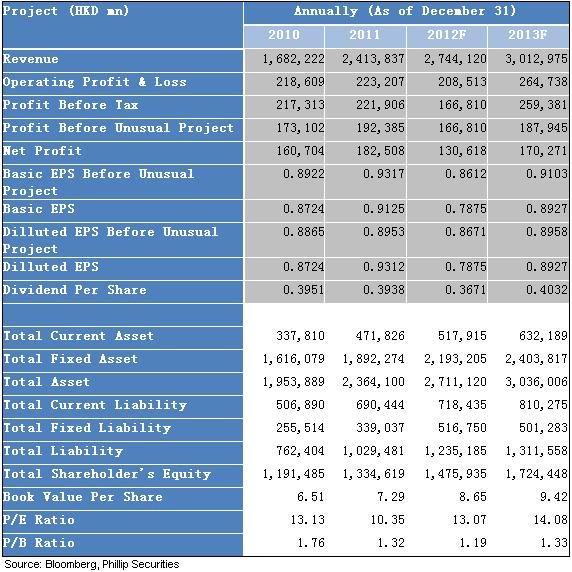Select the 2010 column header
572x572 pixels.
click(x=284, y=35)
